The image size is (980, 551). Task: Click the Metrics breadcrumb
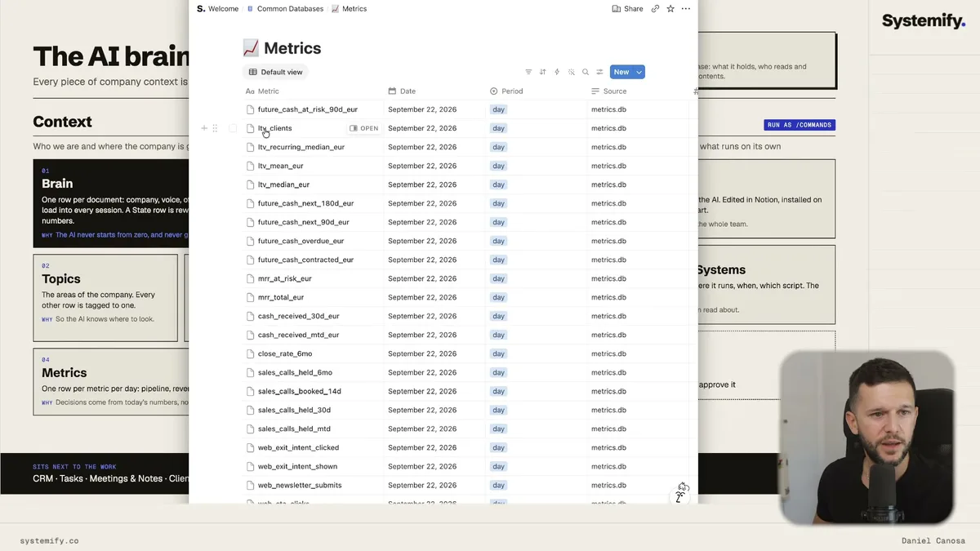(x=349, y=8)
